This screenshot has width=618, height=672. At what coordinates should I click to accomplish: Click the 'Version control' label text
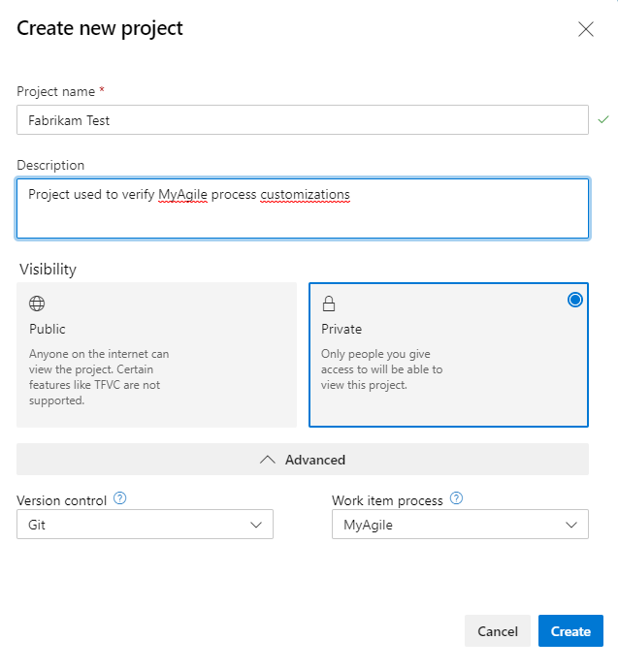[x=61, y=500]
